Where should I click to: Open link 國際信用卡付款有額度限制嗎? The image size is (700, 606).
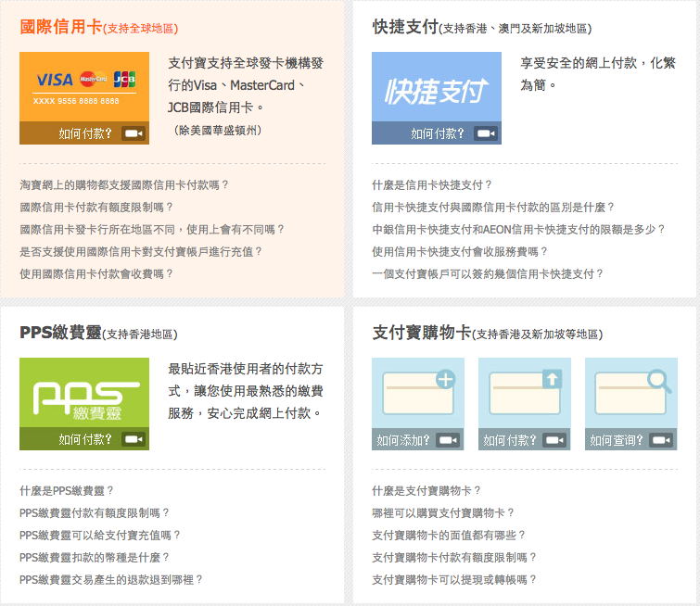point(96,207)
